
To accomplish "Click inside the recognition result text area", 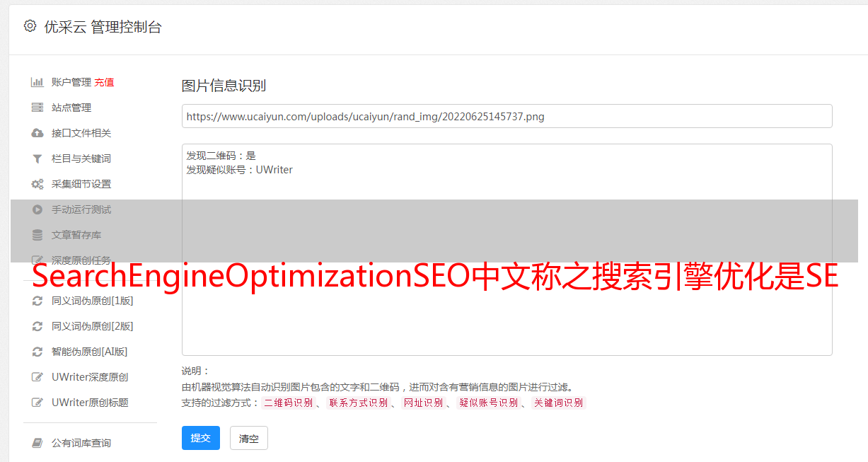I will pos(507,249).
